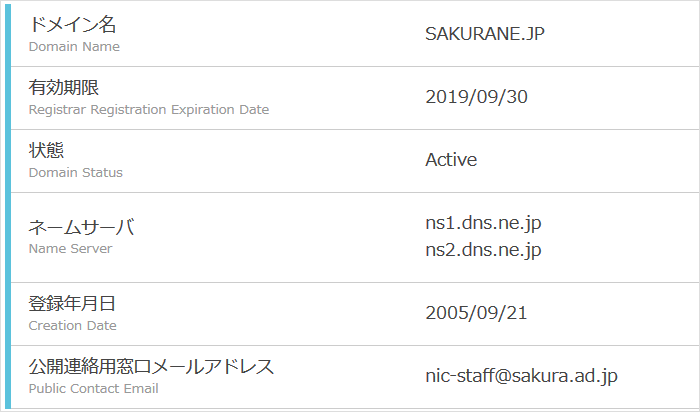Click the "Domain Status" subtitle
This screenshot has width=700, height=412.
pos(76,173)
